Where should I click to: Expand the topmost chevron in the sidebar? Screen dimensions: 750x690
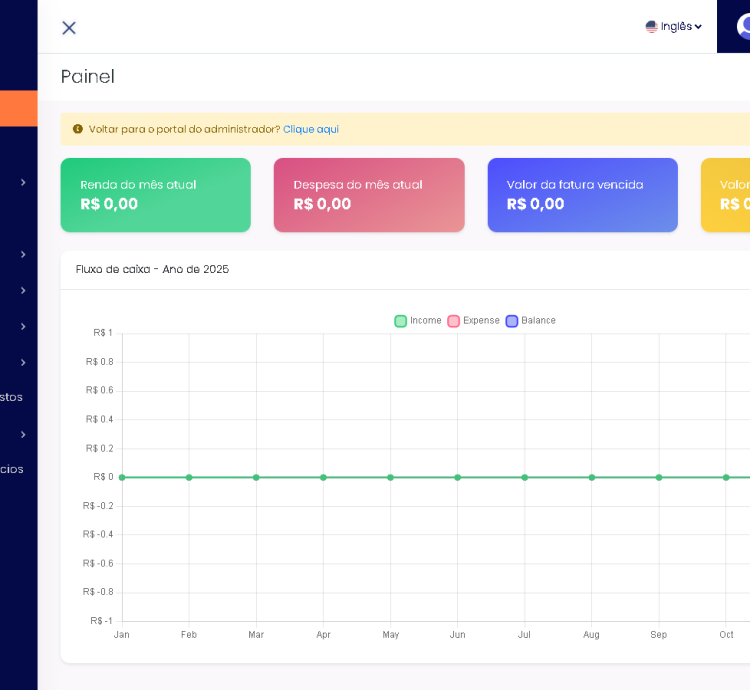click(23, 182)
